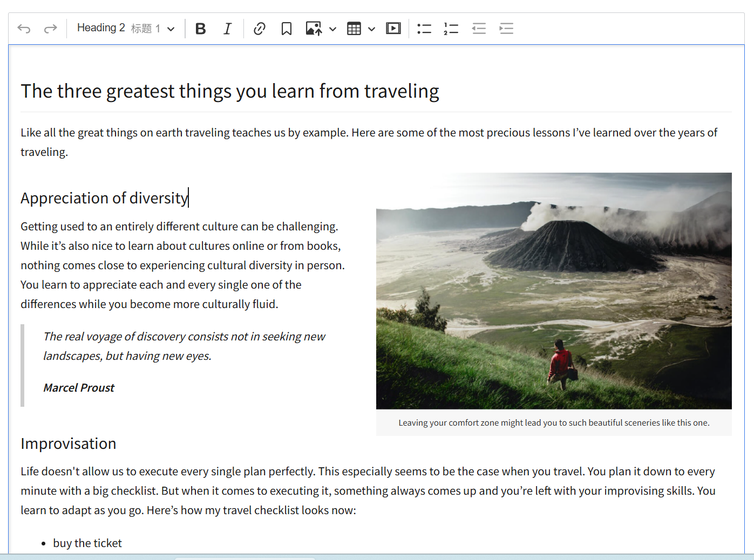Select the volcano landscape image

tap(554, 291)
